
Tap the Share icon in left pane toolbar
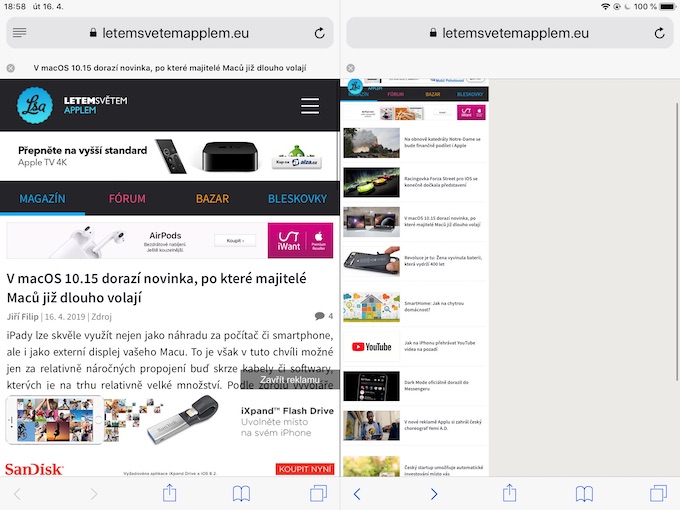tap(170, 493)
